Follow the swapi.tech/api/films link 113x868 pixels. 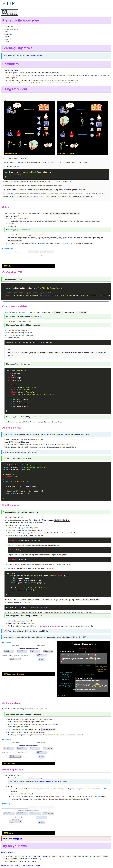point(50,781)
